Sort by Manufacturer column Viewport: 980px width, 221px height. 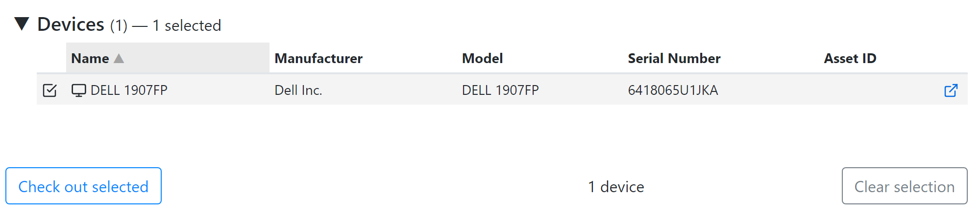pyautogui.click(x=318, y=59)
